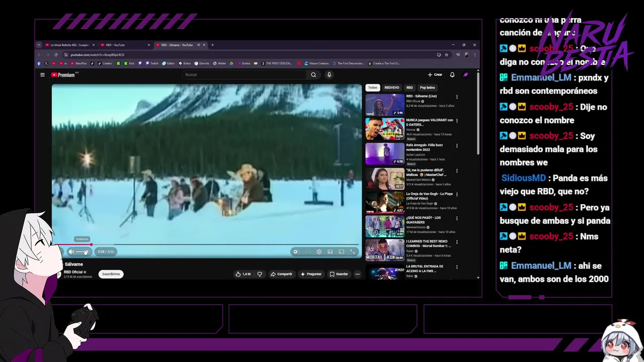Image resolution: width=644 pixels, height=362 pixels.
Task: Switch to La Mesa Reñoña 492 browser tab
Action: click(70, 45)
